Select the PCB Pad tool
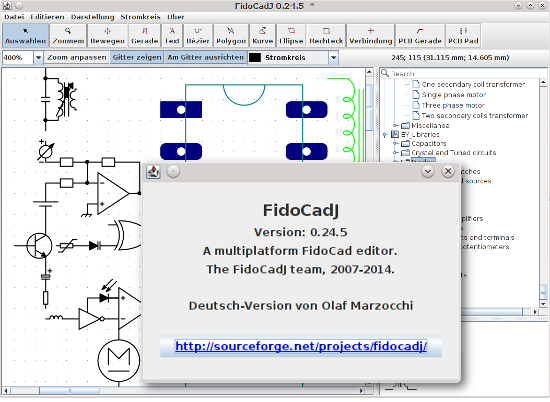This screenshot has width=550, height=402. pos(463,36)
